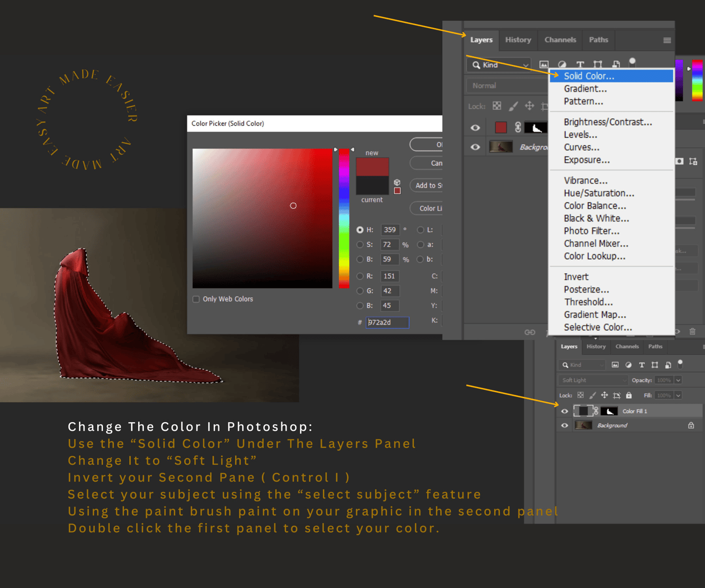Expand the Opacity percentage dropdown arrow

pos(678,380)
